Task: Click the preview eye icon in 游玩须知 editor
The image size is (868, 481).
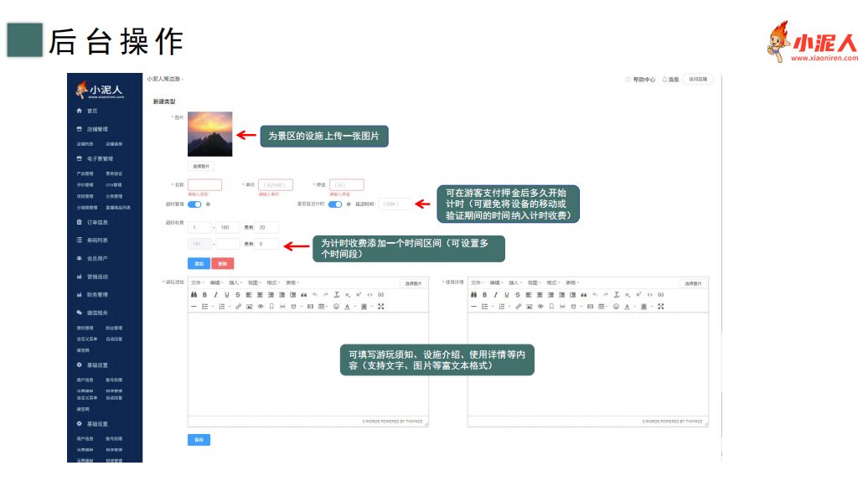Action: pyautogui.click(x=261, y=307)
